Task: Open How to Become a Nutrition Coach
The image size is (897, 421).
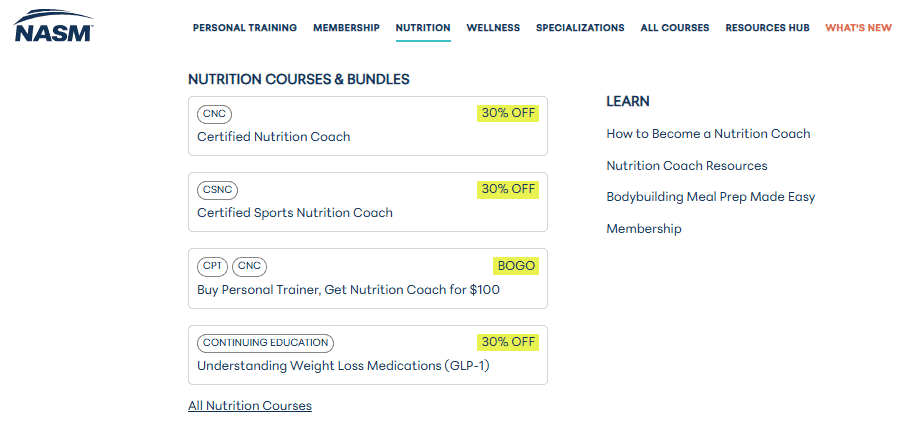Action: 708,134
